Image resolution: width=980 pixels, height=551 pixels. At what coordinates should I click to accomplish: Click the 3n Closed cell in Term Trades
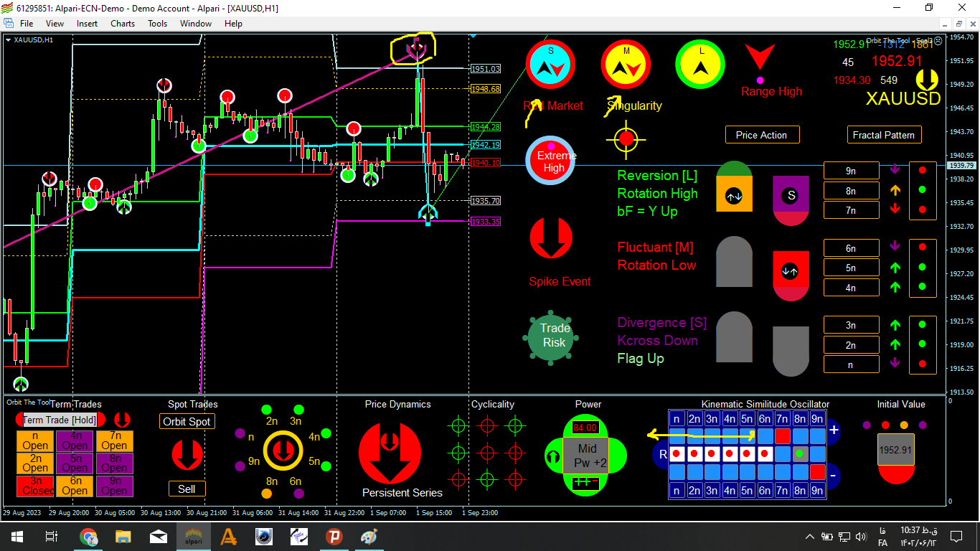(35, 486)
